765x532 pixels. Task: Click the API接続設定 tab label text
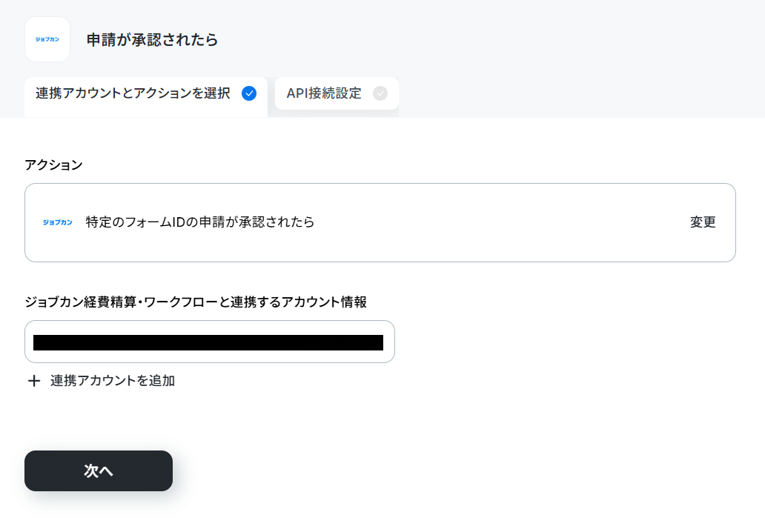point(324,93)
